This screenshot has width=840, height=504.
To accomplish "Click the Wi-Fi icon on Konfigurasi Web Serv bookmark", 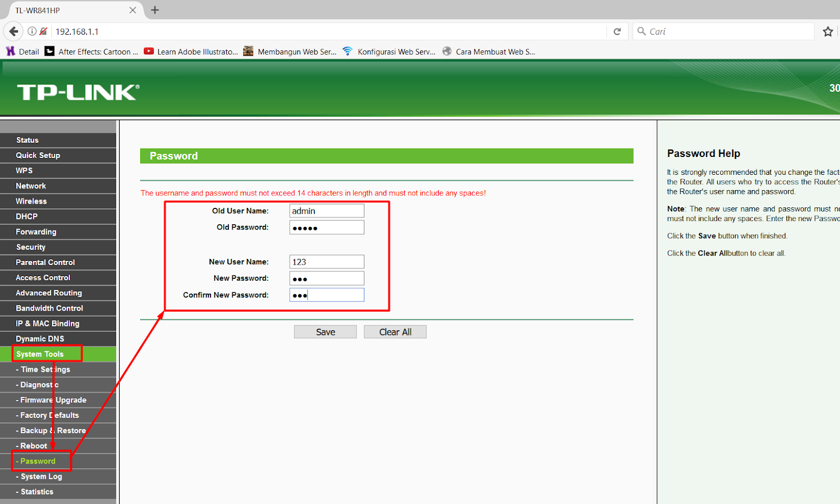I will [x=348, y=51].
